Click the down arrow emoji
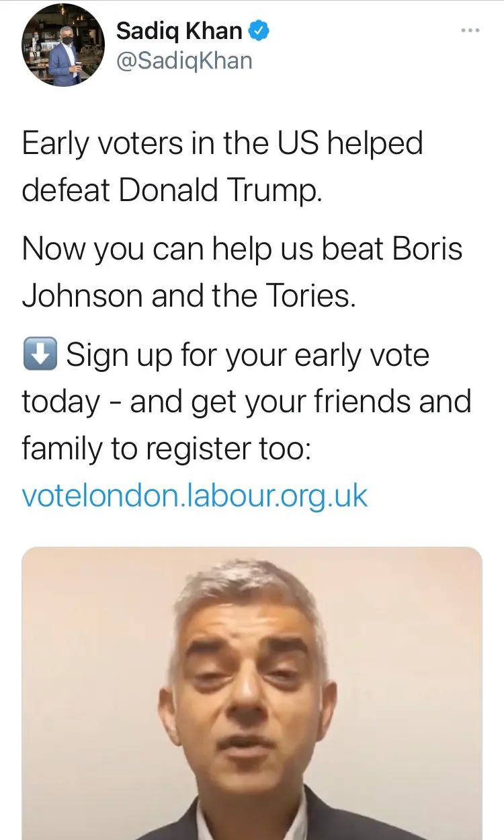This screenshot has height=840, width=504. tap(40, 354)
